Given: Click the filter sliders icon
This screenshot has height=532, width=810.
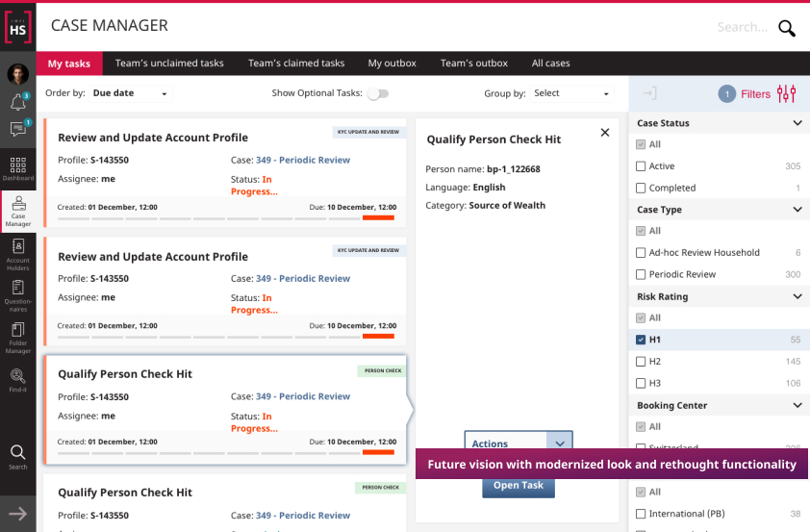Looking at the screenshot, I should (x=786, y=93).
